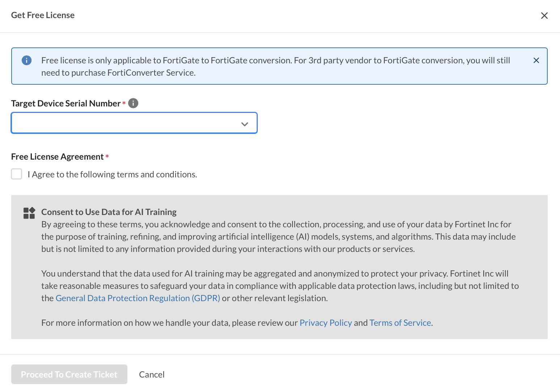
Task: Click the info tooltip beside Target Device Serial Number
Action: click(133, 103)
